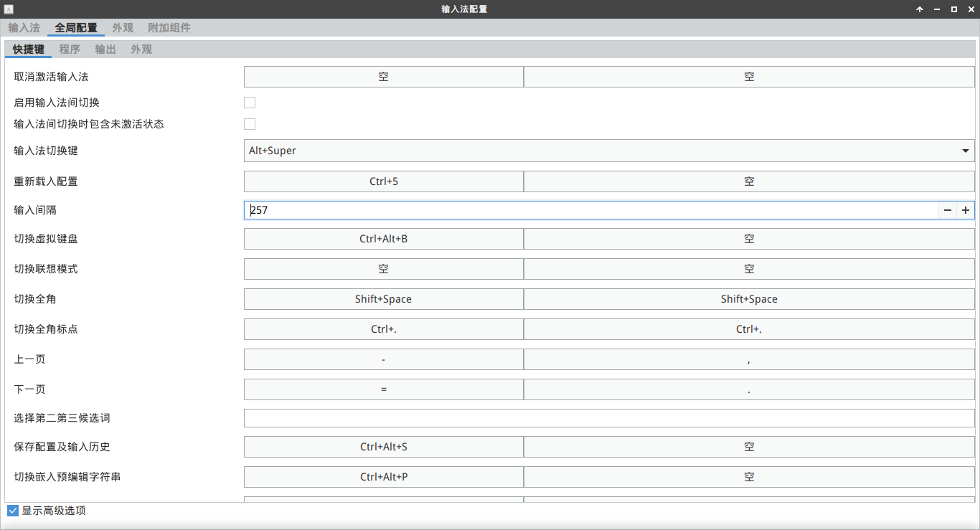Increase 输入间隔 with the plus button
980x530 pixels.
(966, 210)
